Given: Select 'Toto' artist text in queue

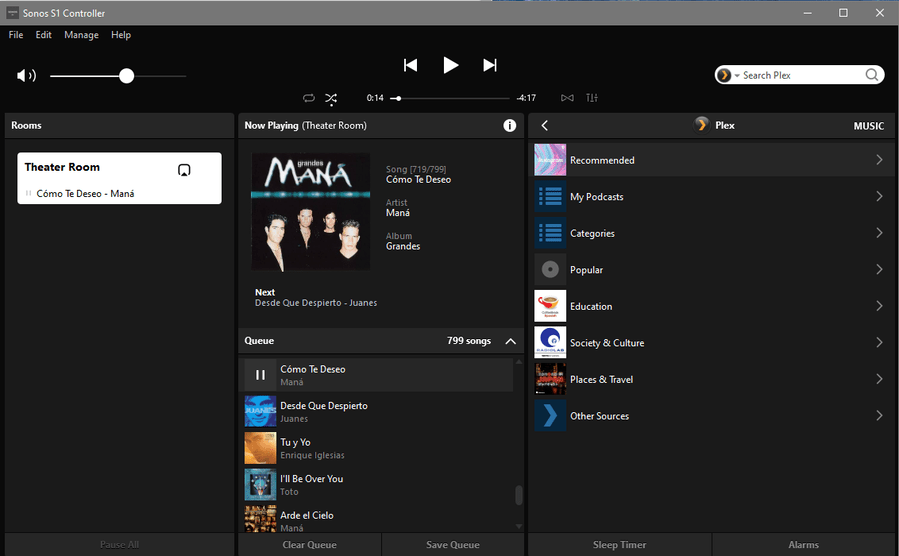Looking at the screenshot, I should pyautogui.click(x=289, y=492).
